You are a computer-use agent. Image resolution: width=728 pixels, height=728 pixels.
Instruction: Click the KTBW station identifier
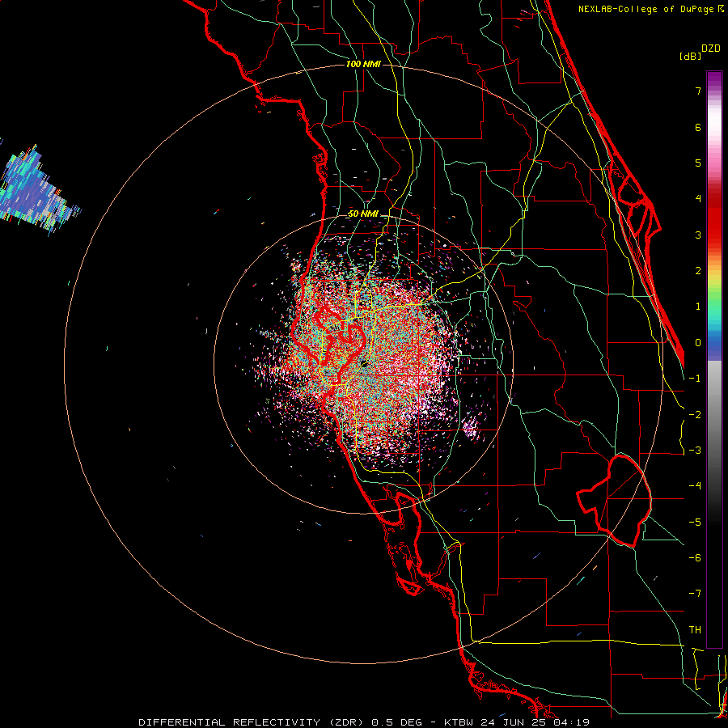[457, 722]
